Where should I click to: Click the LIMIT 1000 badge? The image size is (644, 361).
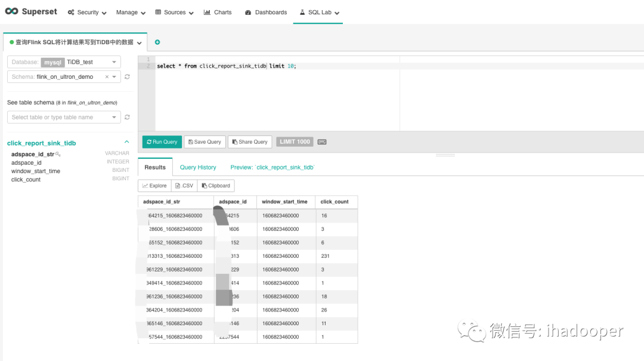pos(295,142)
